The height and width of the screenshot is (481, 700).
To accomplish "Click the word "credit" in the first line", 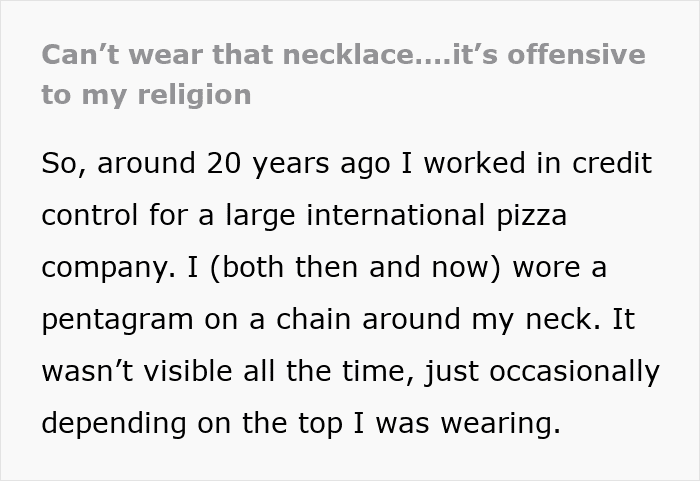I will [x=612, y=163].
